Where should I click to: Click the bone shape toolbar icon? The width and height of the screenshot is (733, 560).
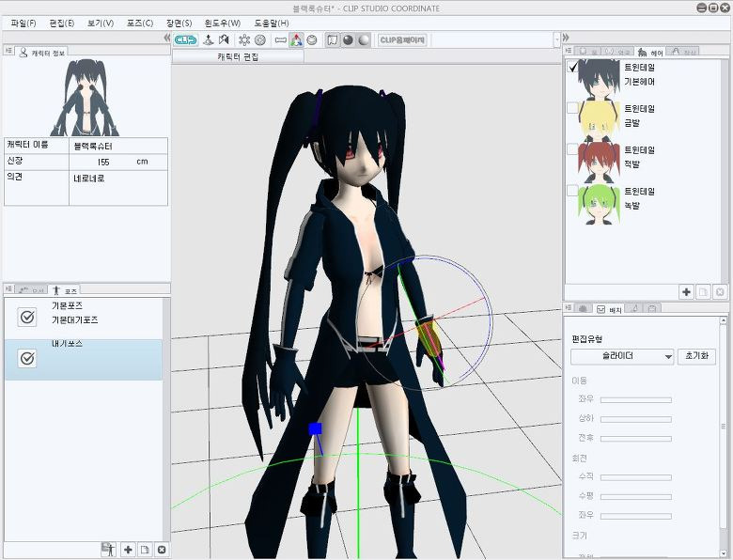280,40
